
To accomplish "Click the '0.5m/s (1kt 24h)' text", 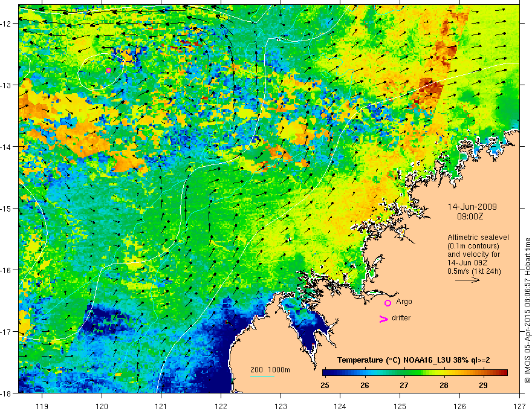I will pyautogui.click(x=475, y=271).
